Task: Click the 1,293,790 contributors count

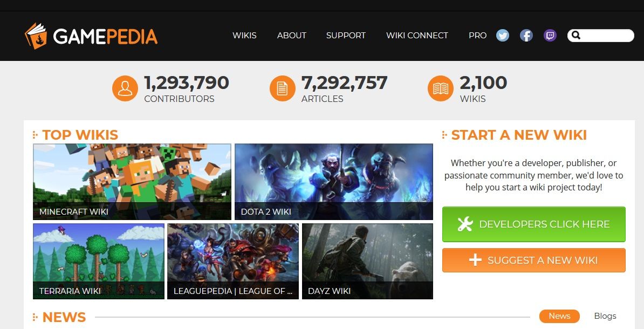Action: 187,83
